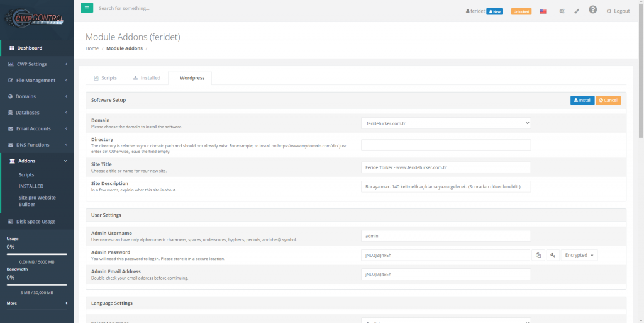This screenshot has height=323, width=644.
Task: Click the Admin Password field
Action: pyautogui.click(x=446, y=255)
